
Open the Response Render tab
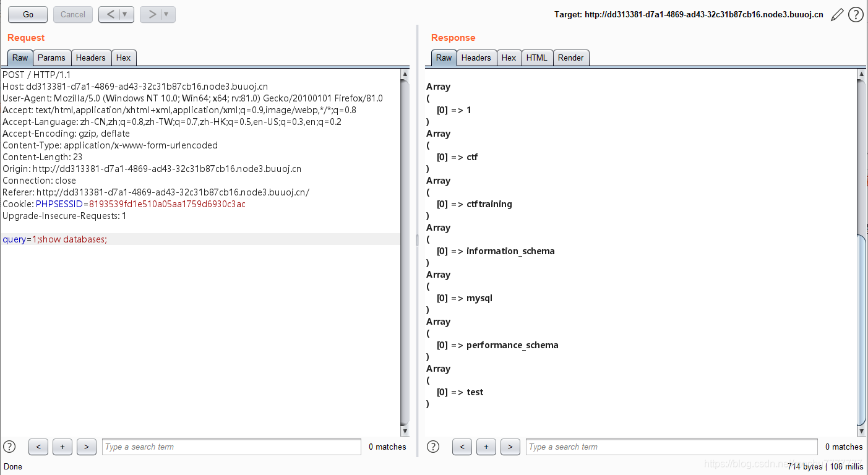[x=571, y=58]
